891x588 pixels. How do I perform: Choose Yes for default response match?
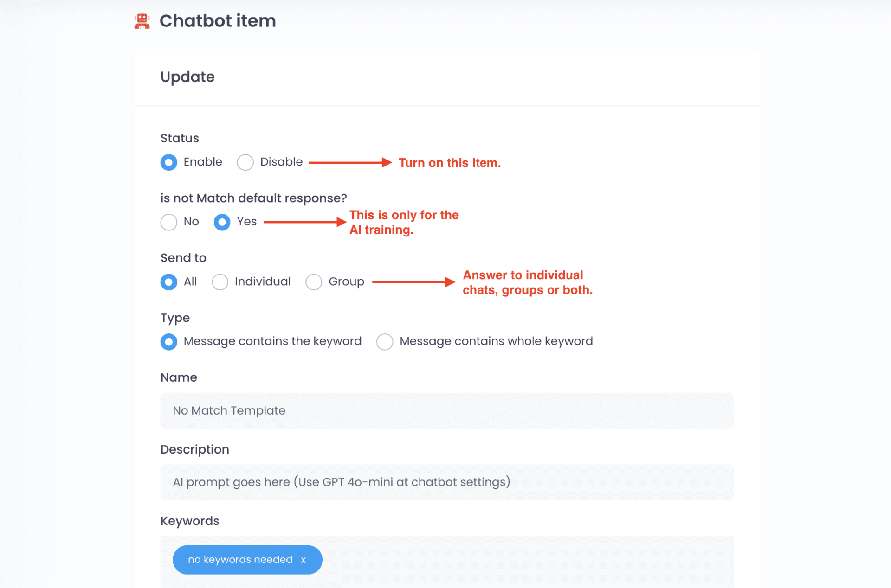(222, 222)
